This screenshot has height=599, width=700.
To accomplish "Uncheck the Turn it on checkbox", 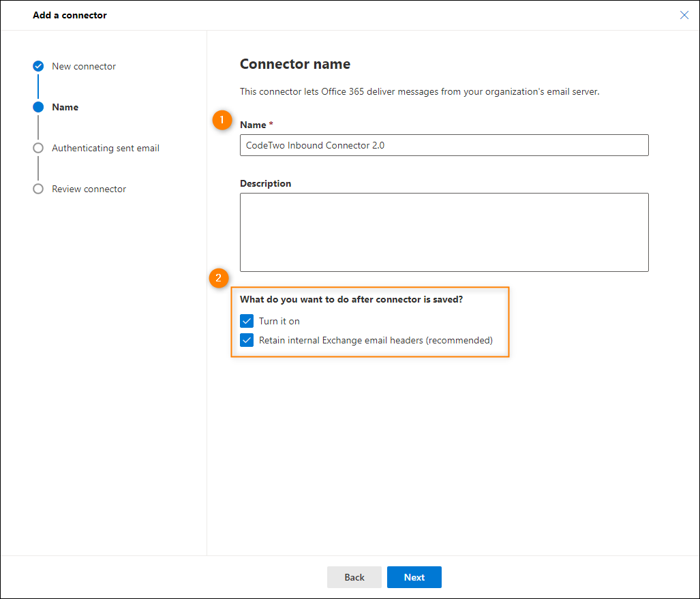I will [x=247, y=321].
